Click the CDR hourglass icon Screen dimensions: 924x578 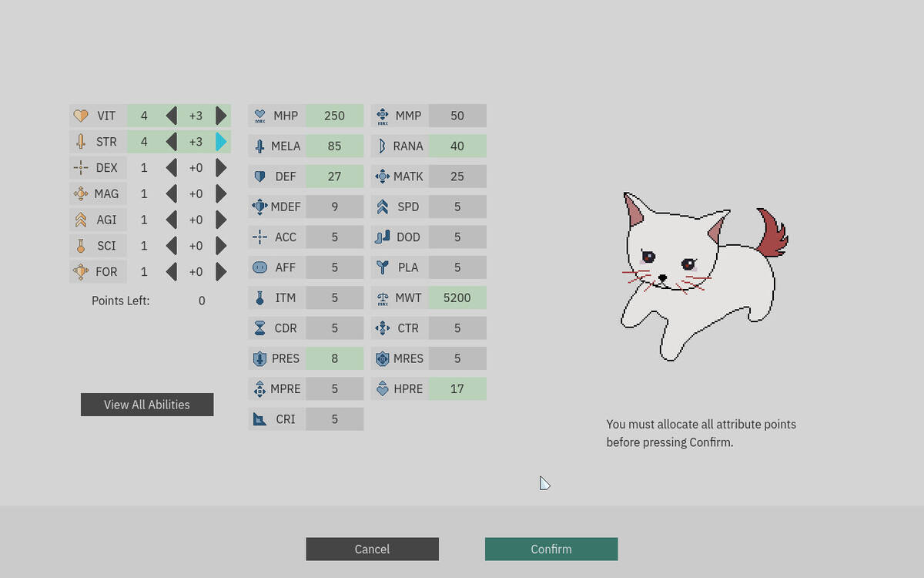click(259, 328)
